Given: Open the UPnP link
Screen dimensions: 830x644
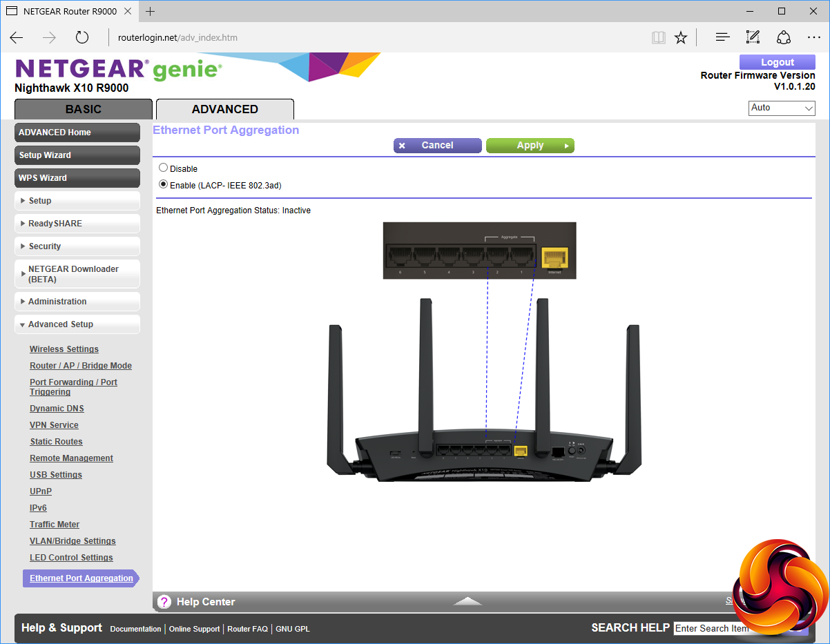Looking at the screenshot, I should point(41,491).
